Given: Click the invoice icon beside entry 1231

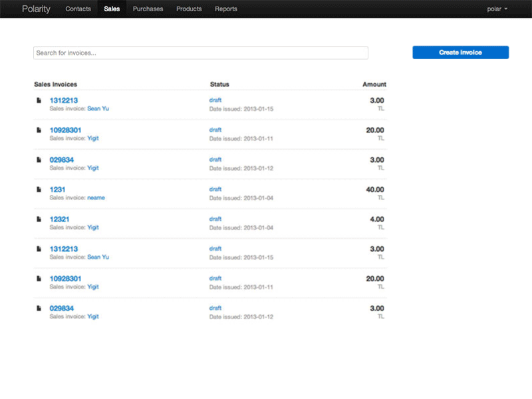Looking at the screenshot, I should coord(39,188).
